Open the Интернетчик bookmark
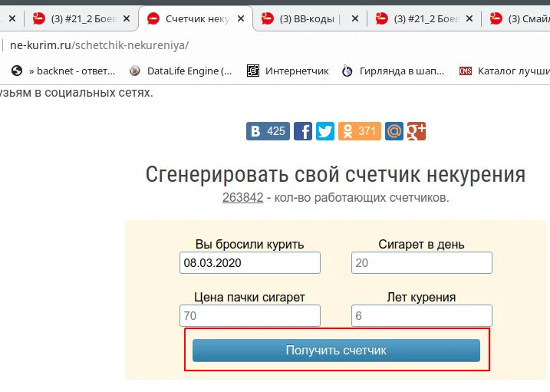550x392 pixels. [x=288, y=71]
